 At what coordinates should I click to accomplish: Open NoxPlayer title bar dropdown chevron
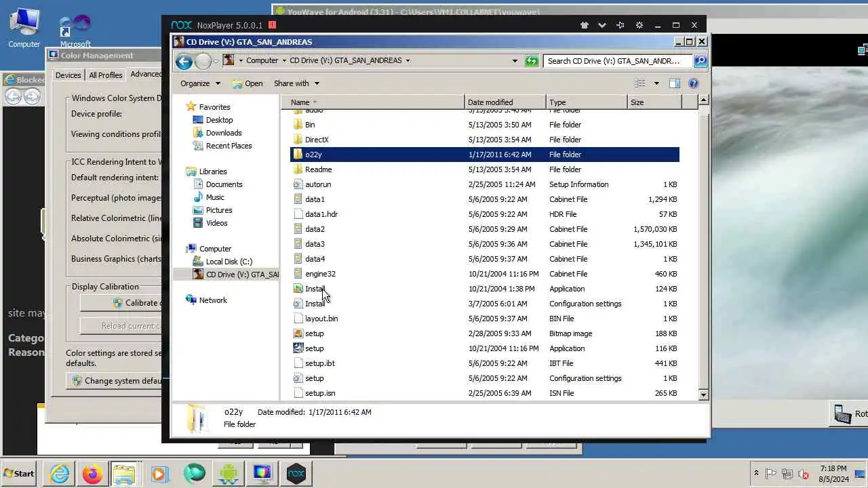pyautogui.click(x=602, y=25)
